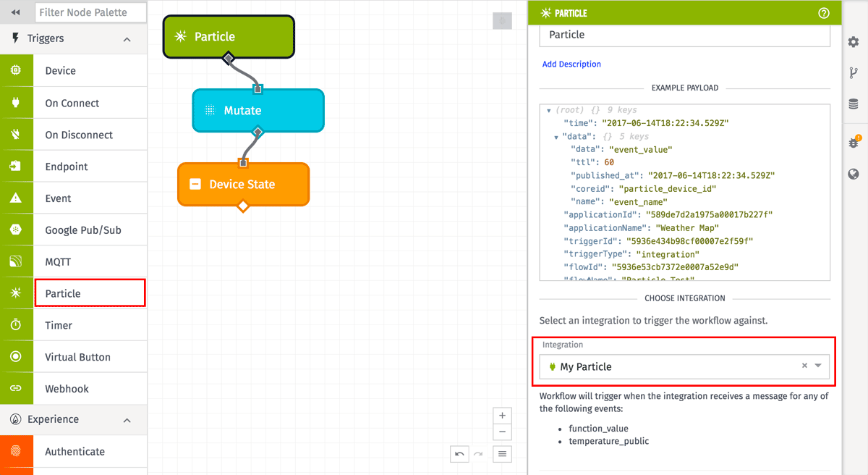Viewport: 868px width, 475px height.
Task: Open the storage database tab
Action: [854, 104]
